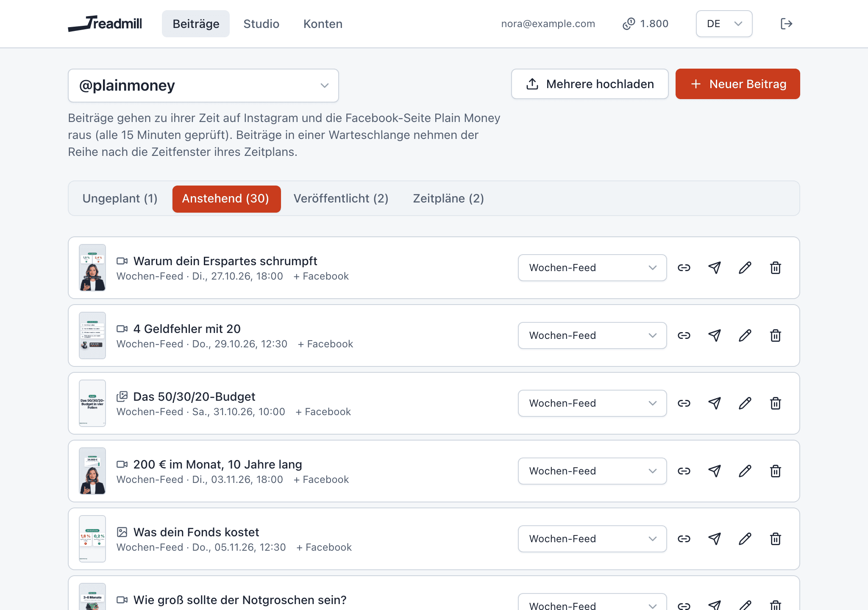Delete the 'Warum dein Erspartes schrumpft' post
Screen dimensions: 868x610
pos(776,268)
